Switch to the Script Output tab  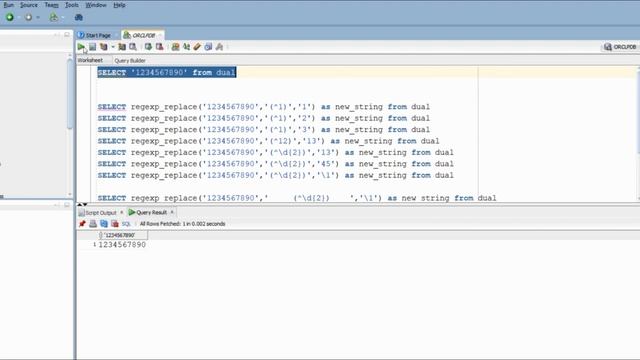[98, 213]
